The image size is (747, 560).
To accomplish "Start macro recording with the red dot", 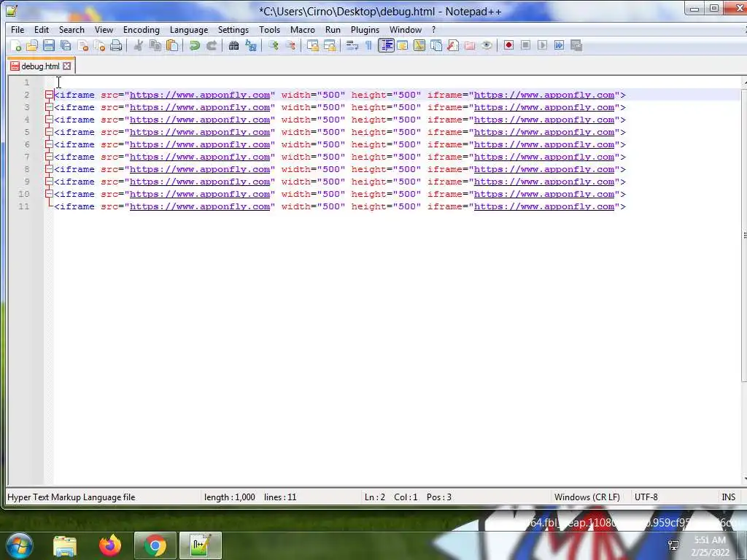I will pyautogui.click(x=508, y=46).
